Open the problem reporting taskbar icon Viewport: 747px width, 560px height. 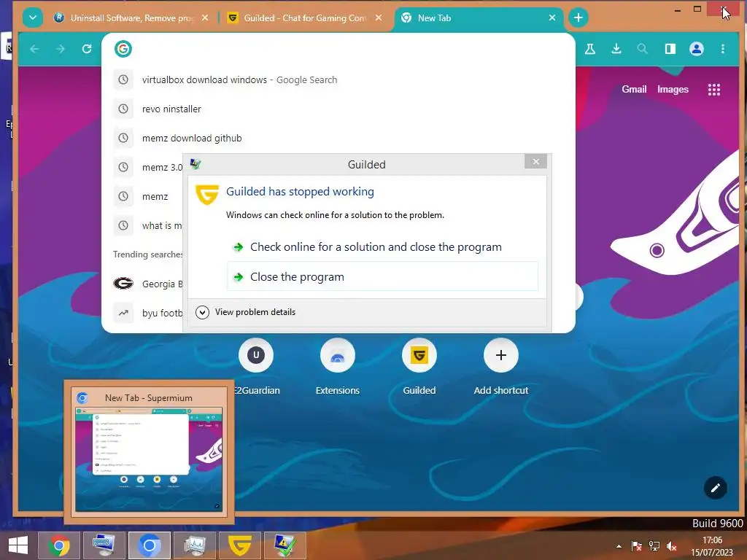(285, 545)
